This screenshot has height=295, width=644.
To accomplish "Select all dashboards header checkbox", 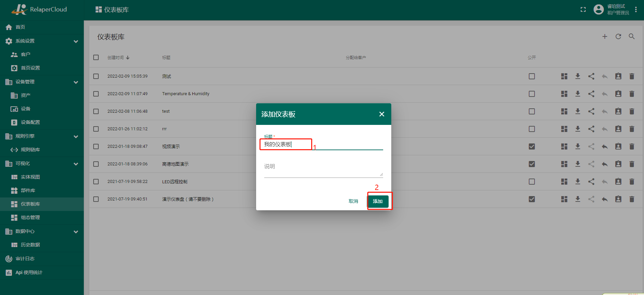I will [x=96, y=57].
